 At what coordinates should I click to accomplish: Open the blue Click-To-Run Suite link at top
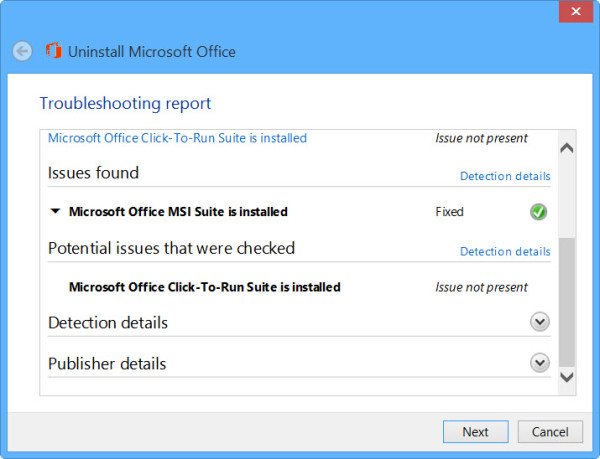[x=177, y=138]
